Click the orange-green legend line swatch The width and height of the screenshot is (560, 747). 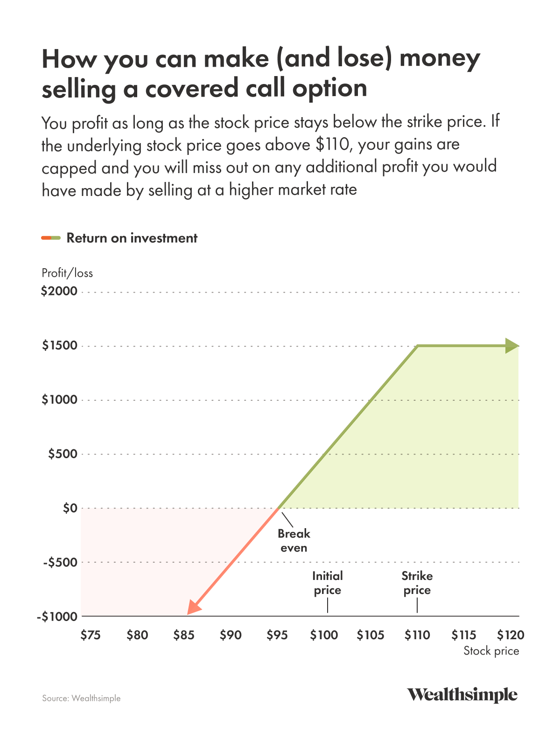tap(51, 238)
